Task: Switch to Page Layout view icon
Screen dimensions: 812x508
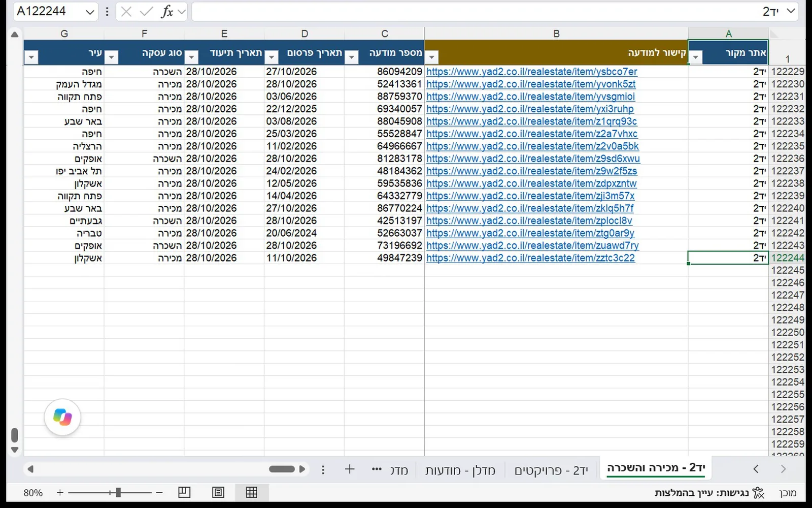Action: click(218, 492)
